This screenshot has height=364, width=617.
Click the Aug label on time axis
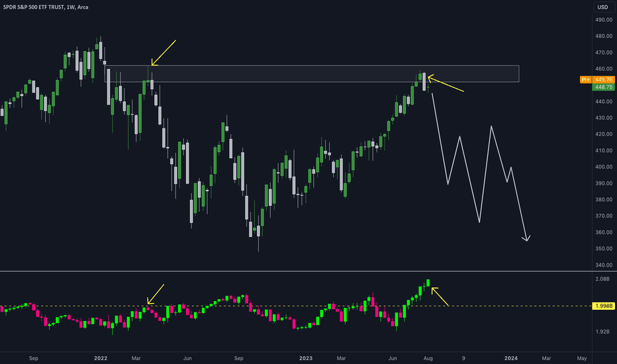(428, 358)
